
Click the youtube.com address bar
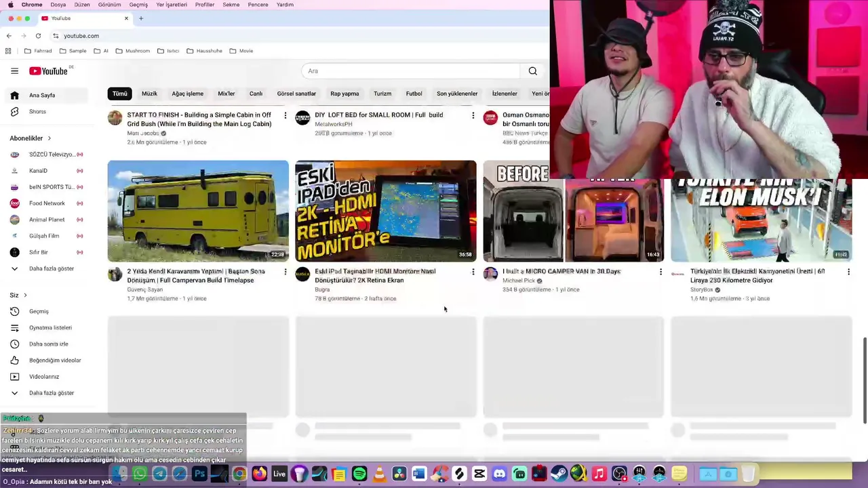pyautogui.click(x=298, y=36)
